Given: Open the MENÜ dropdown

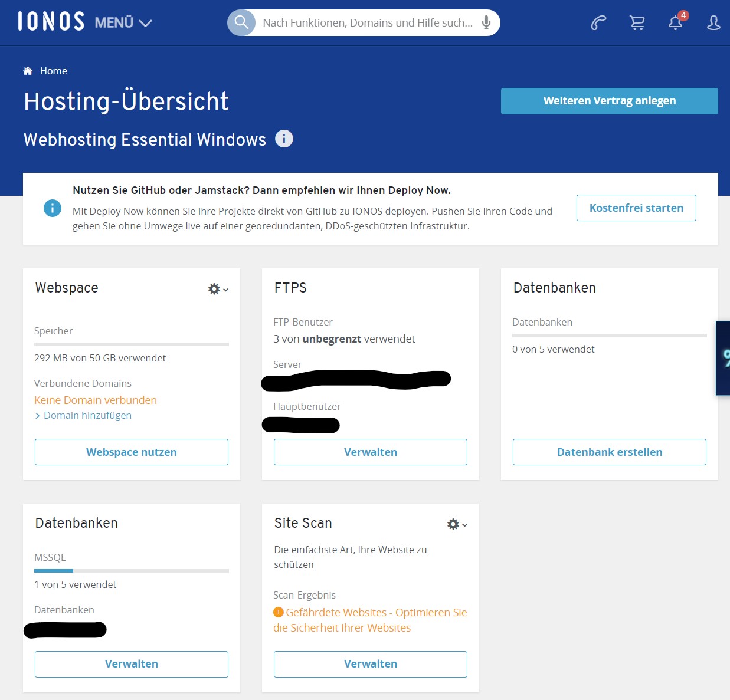Looking at the screenshot, I should 123,23.
